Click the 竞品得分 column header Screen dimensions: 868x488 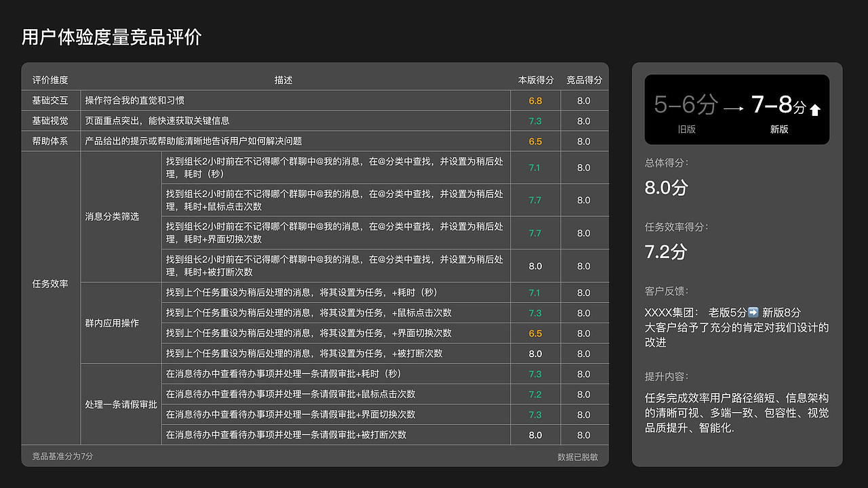pos(585,79)
